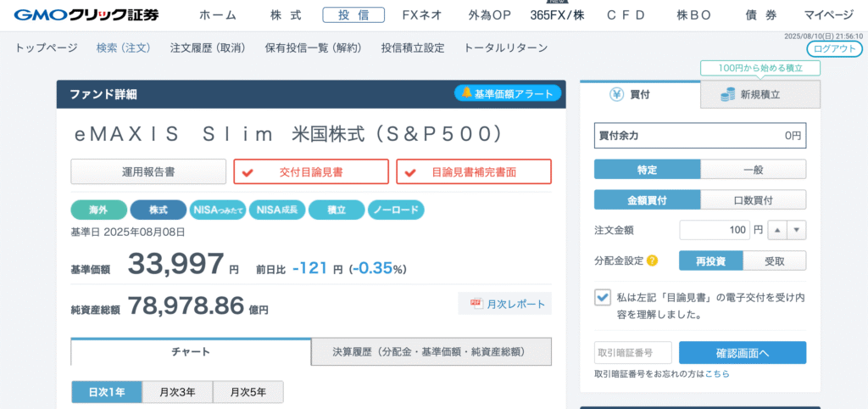Click the ノーロード tag

click(x=397, y=210)
